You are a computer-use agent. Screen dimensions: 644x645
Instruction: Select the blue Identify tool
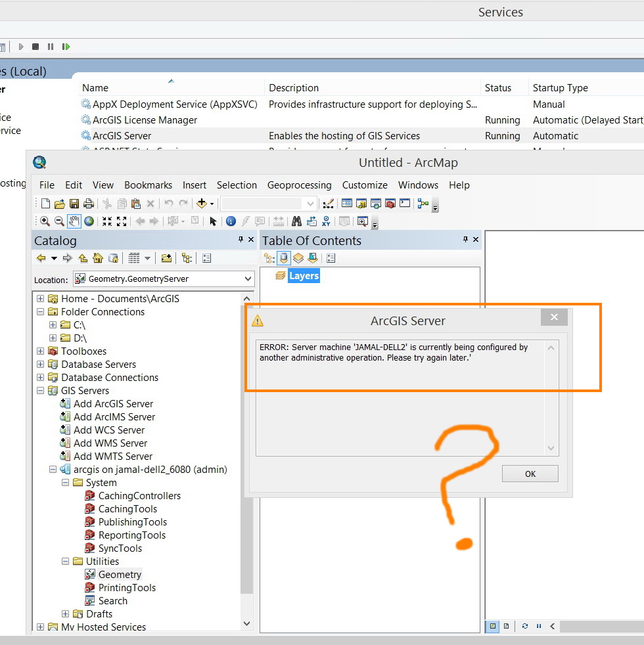(231, 221)
